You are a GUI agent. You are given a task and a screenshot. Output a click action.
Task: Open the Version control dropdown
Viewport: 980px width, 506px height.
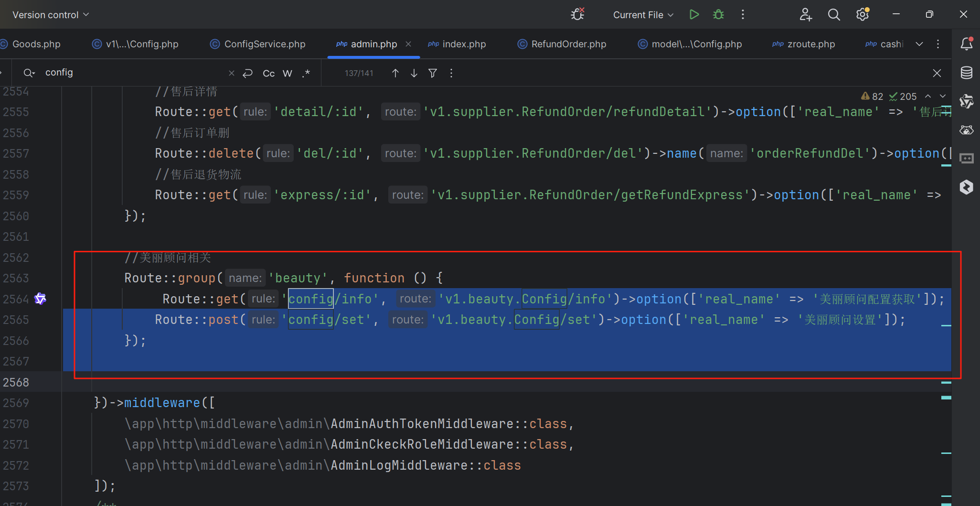pyautogui.click(x=51, y=15)
